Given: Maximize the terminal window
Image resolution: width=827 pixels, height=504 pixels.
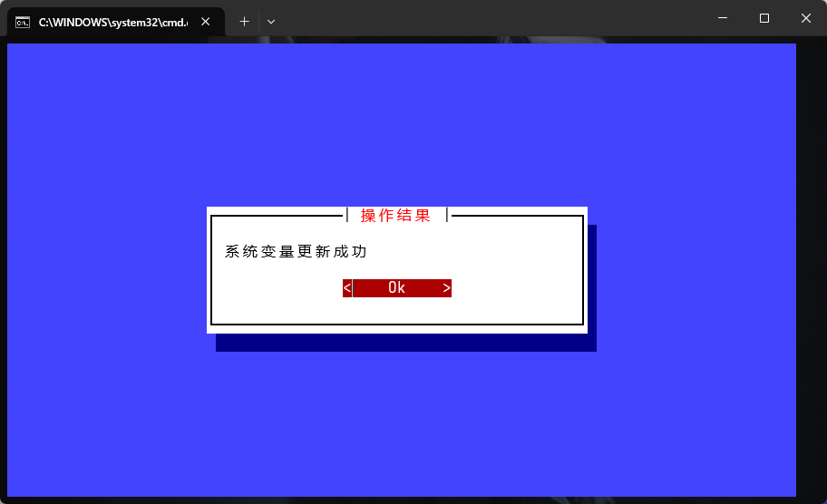Looking at the screenshot, I should [764, 18].
